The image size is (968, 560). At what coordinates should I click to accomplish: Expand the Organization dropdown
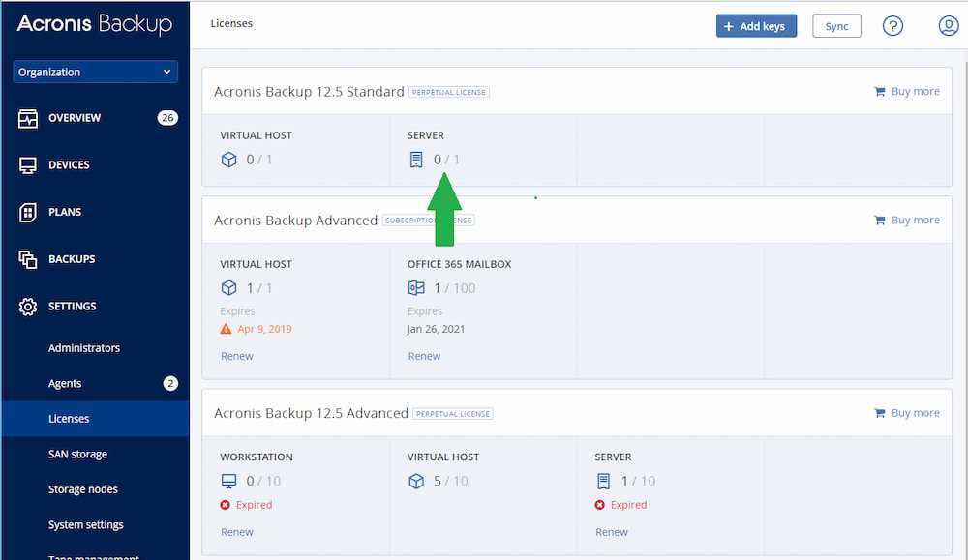pos(95,73)
